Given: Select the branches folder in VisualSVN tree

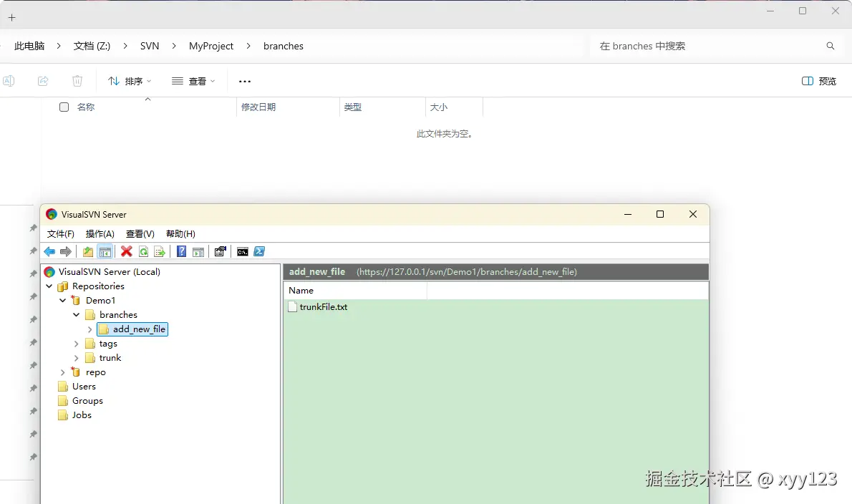Looking at the screenshot, I should click(x=118, y=315).
